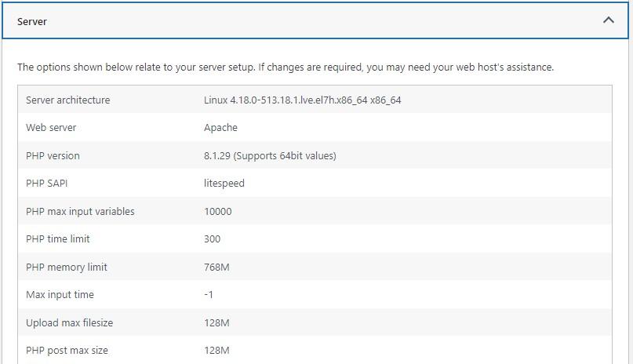Click the server setup description paragraph
Viewport: 633px width, 364px height.
point(286,67)
